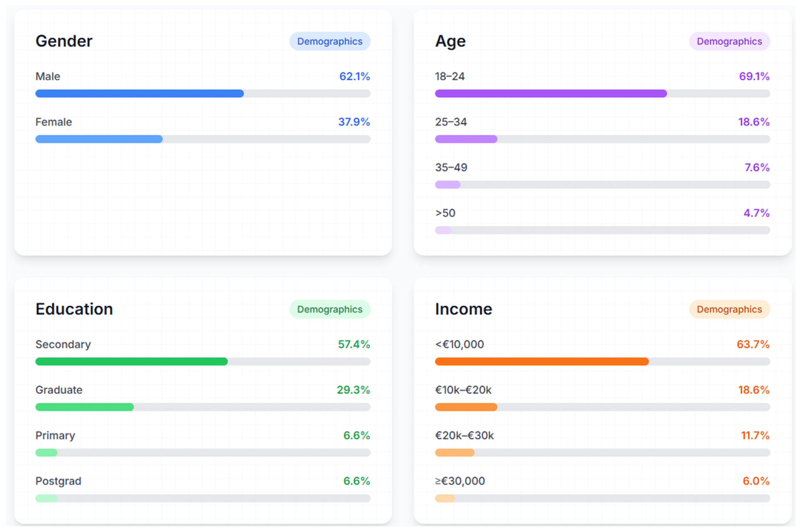This screenshot has width=800, height=532.
Task: Click the ≥€30,000 income label
Action: [460, 481]
